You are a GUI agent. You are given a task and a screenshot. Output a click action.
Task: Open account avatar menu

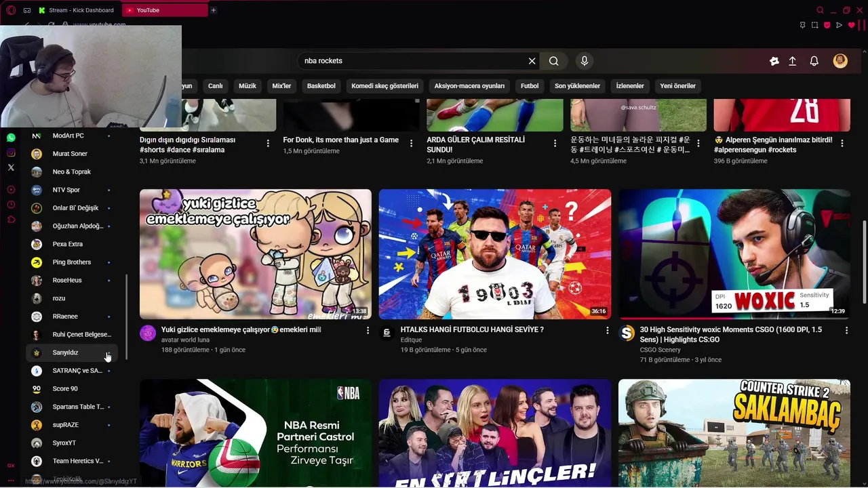click(x=840, y=61)
